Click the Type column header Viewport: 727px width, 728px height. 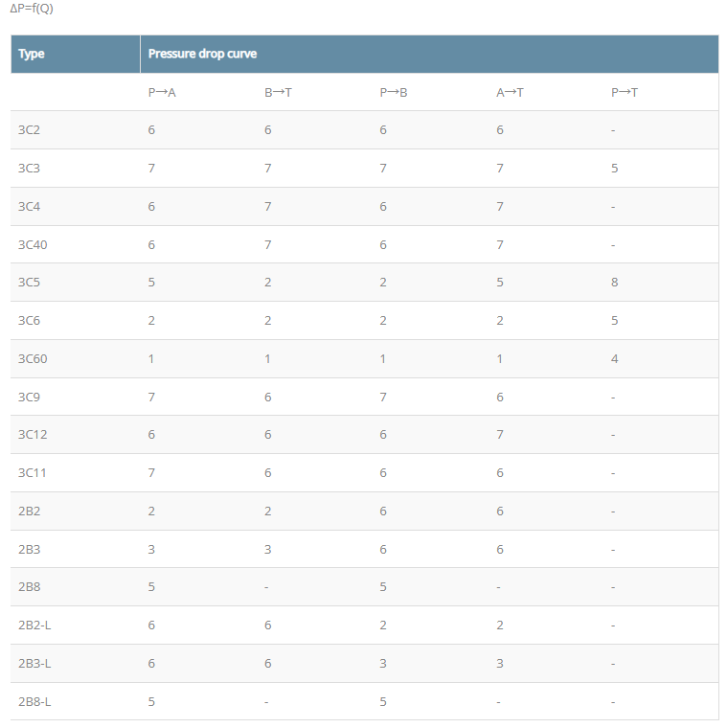click(32, 54)
